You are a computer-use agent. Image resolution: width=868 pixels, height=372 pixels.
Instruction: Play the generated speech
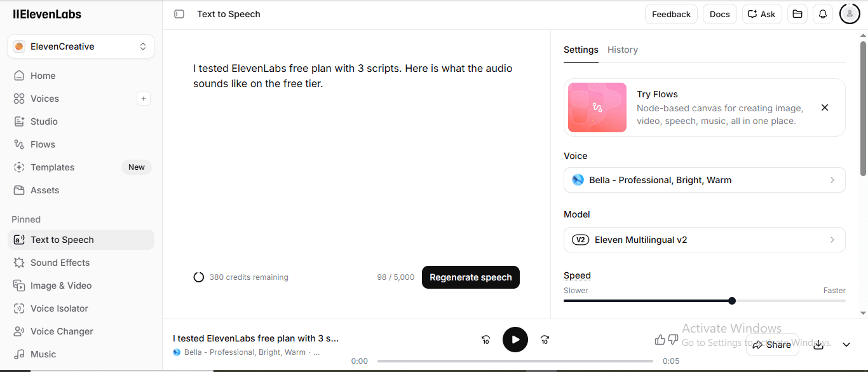[515, 340]
